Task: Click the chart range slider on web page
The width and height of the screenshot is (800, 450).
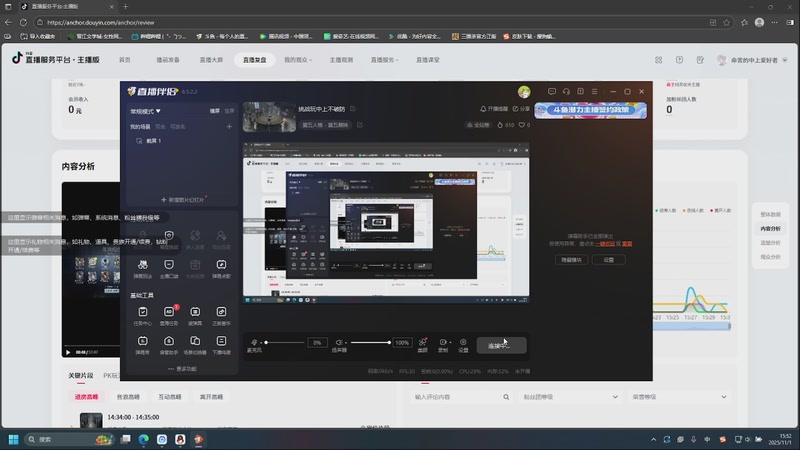Action: tap(691, 326)
